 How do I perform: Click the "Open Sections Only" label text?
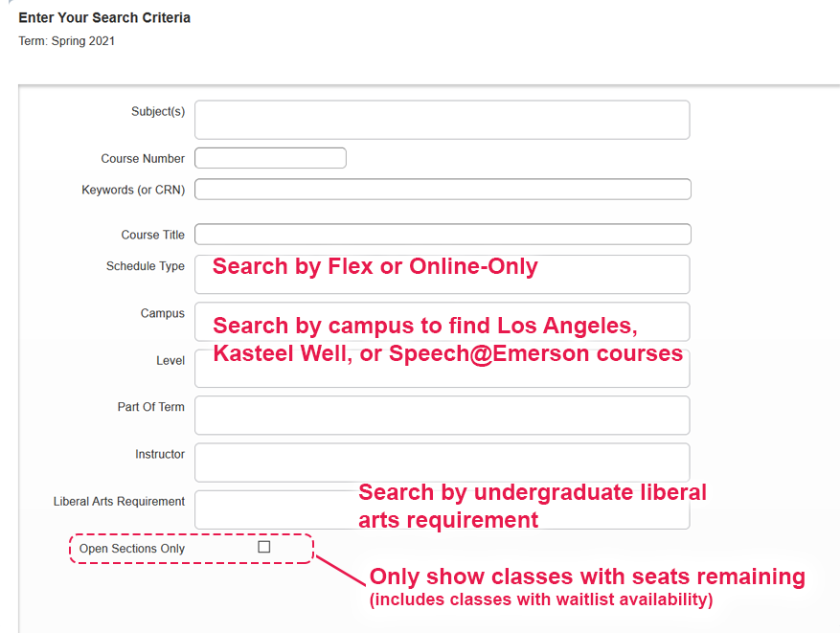[x=132, y=549]
